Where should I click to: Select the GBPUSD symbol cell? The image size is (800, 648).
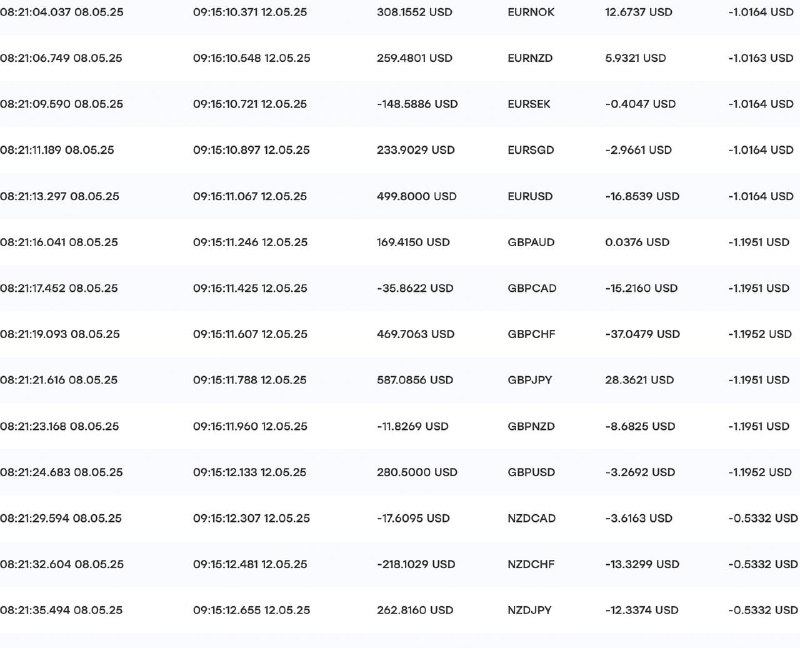tap(531, 472)
